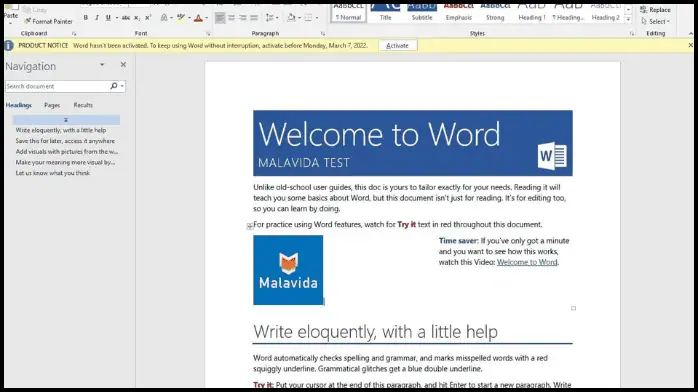Open Font group dialog launcher
The width and height of the screenshot is (698, 392).
point(208,34)
